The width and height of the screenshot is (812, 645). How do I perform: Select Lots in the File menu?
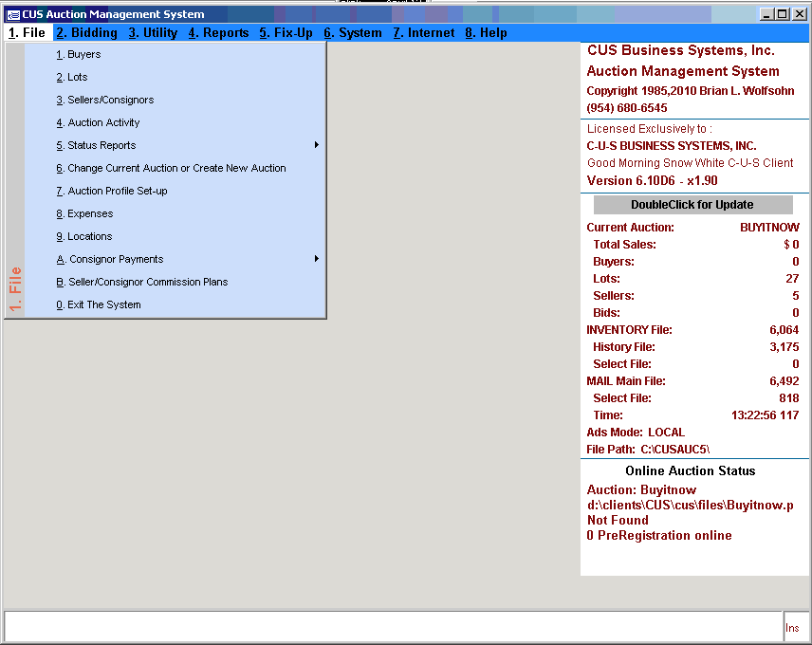[77, 77]
